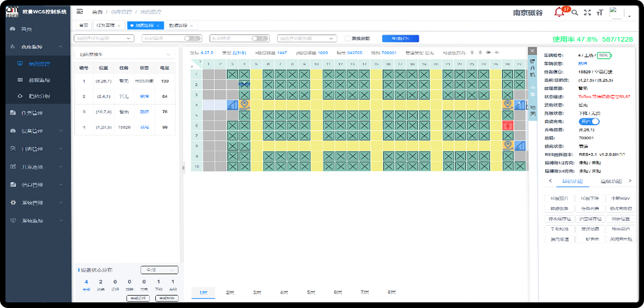644x308 pixels.
Task: Switch to layer tab 2层
Action: tap(230, 292)
